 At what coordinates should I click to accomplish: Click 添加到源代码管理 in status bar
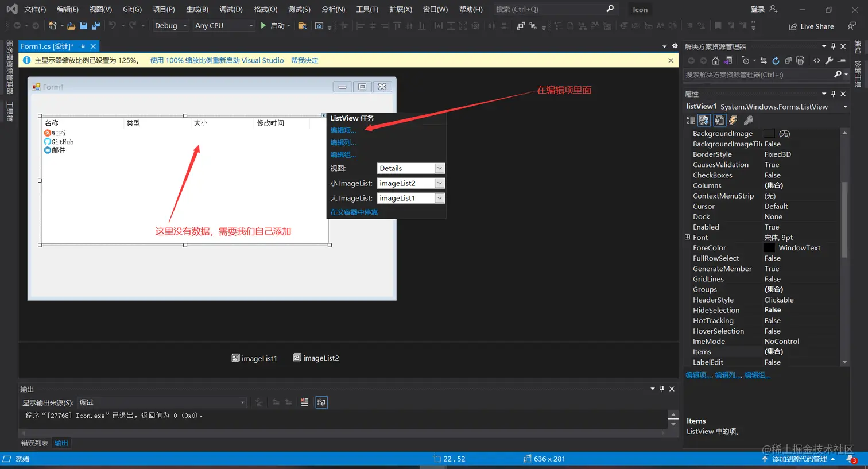click(x=799, y=459)
